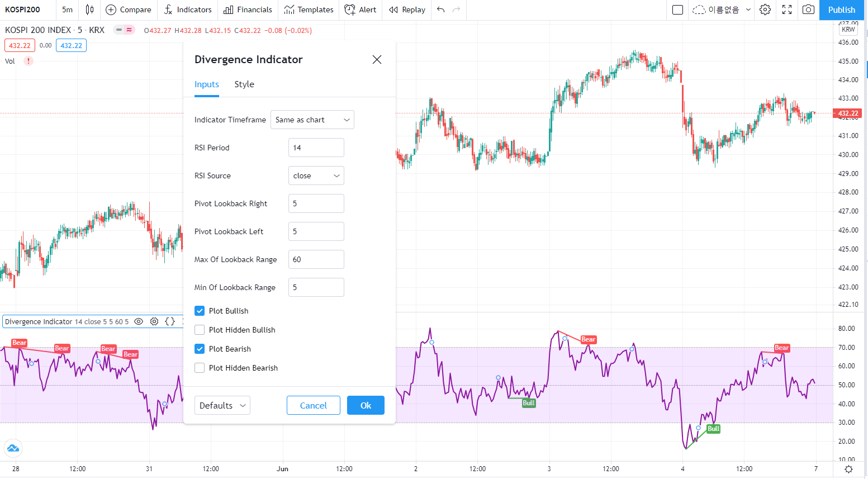Open Divergence Indicator source code braces icon
The height and width of the screenshot is (479, 868).
tap(170, 321)
